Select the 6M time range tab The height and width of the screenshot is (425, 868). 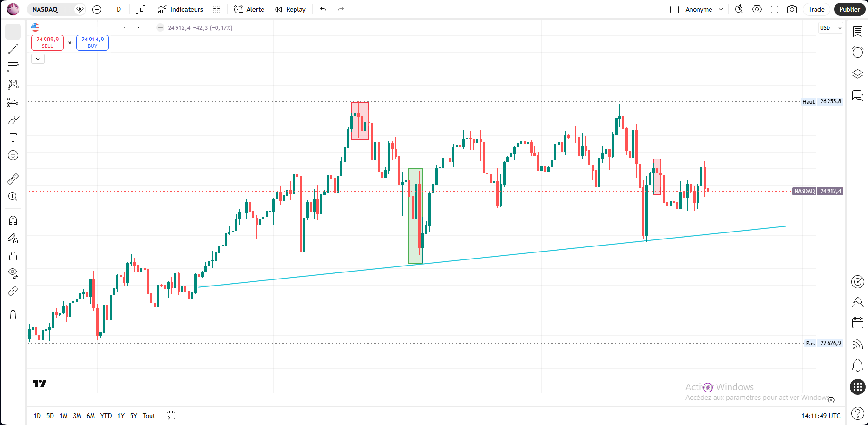[91, 416]
